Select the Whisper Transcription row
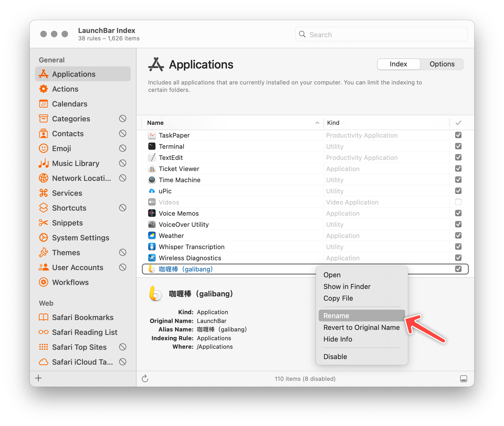The width and height of the screenshot is (504, 426). tap(305, 247)
